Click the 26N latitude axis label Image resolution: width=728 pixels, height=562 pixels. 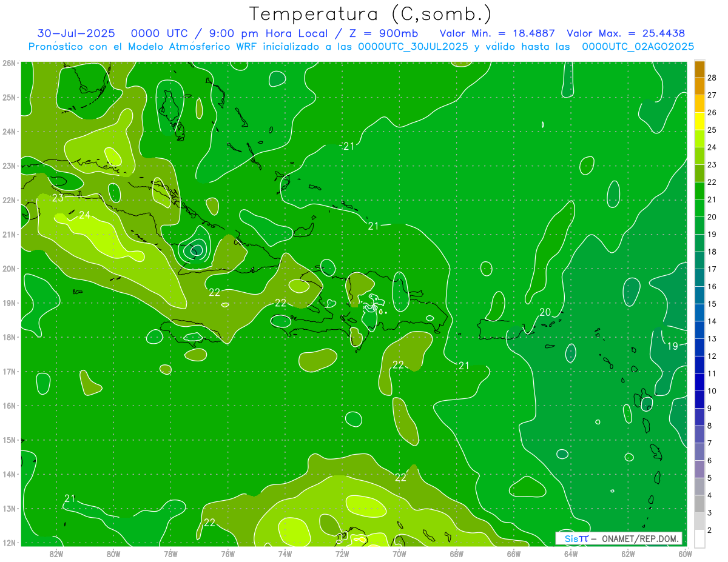(8, 63)
